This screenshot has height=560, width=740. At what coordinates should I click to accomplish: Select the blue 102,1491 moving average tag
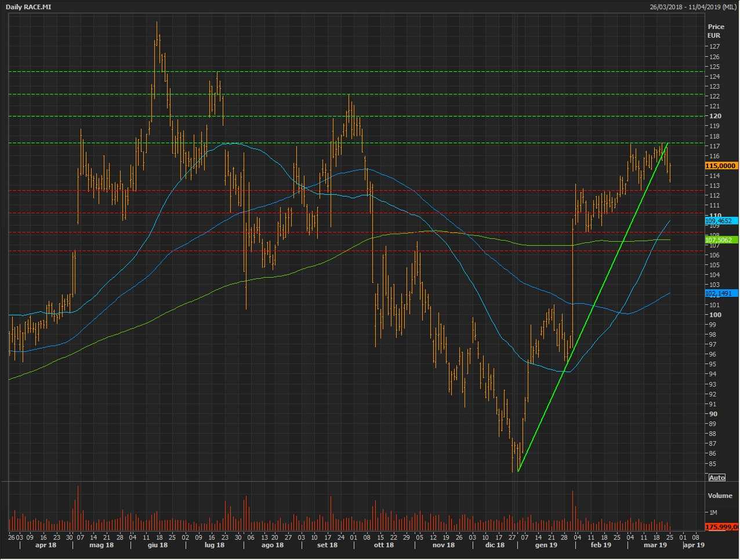coord(721,294)
